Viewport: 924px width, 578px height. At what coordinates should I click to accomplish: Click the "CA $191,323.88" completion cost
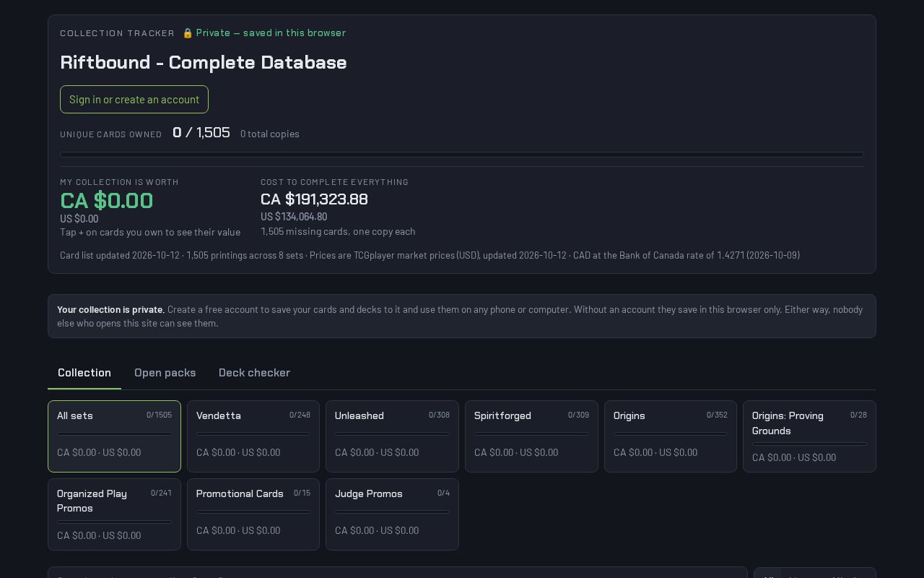coord(314,199)
